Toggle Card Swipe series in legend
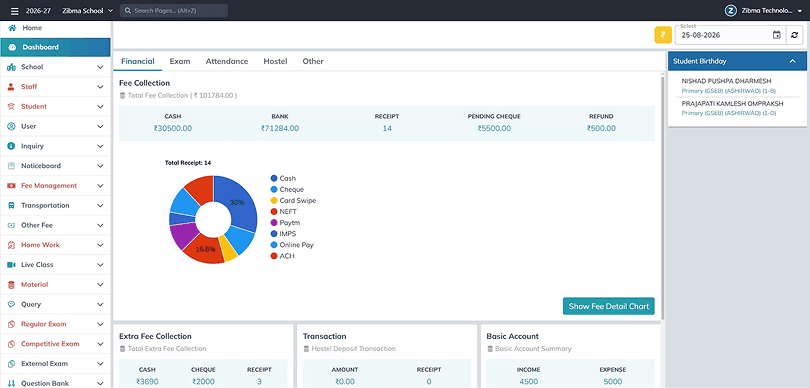Viewport: 810px width, 388px height. pyautogui.click(x=293, y=200)
